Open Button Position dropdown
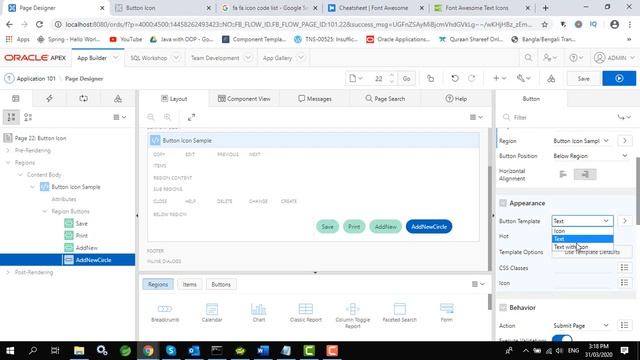The width and height of the screenshot is (640, 360). (x=590, y=156)
